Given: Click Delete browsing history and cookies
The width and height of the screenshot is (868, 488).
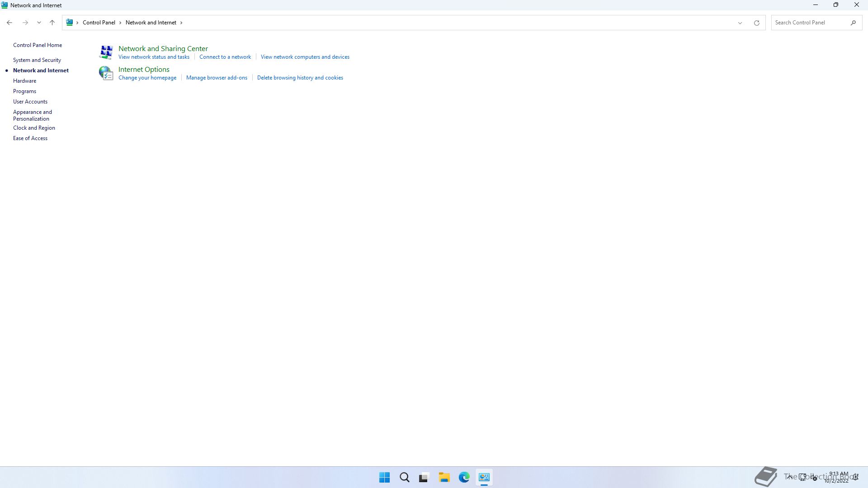Looking at the screenshot, I should (300, 78).
